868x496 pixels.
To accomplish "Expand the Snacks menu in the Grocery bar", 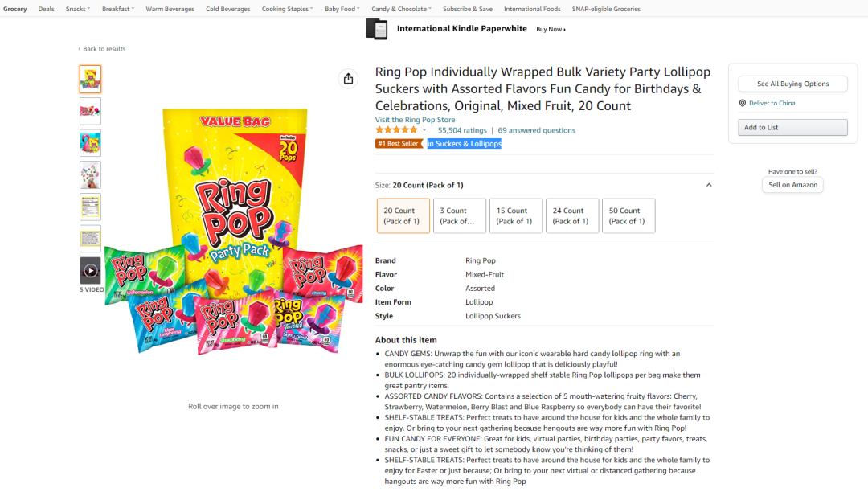I will (x=78, y=9).
